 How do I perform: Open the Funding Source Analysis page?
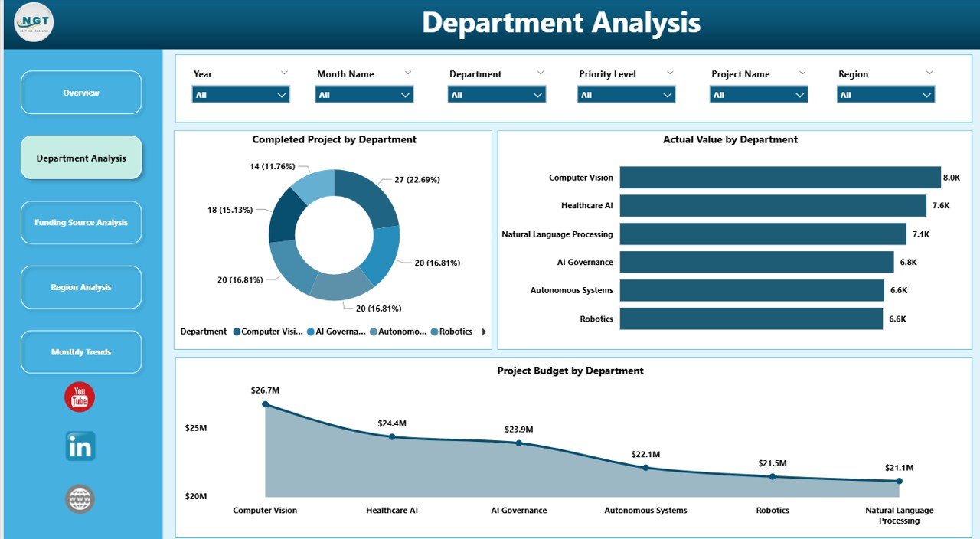click(x=80, y=222)
